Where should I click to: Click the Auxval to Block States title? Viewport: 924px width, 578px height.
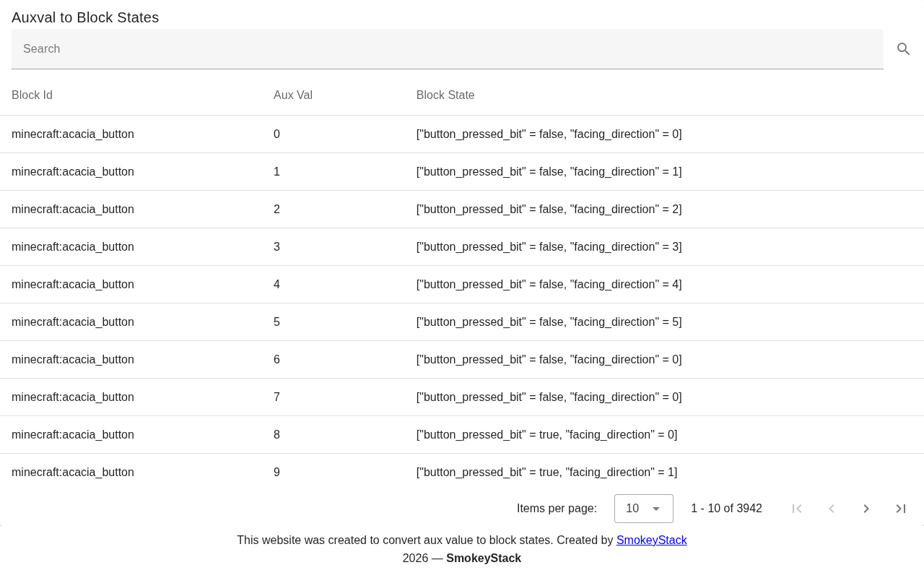85,17
